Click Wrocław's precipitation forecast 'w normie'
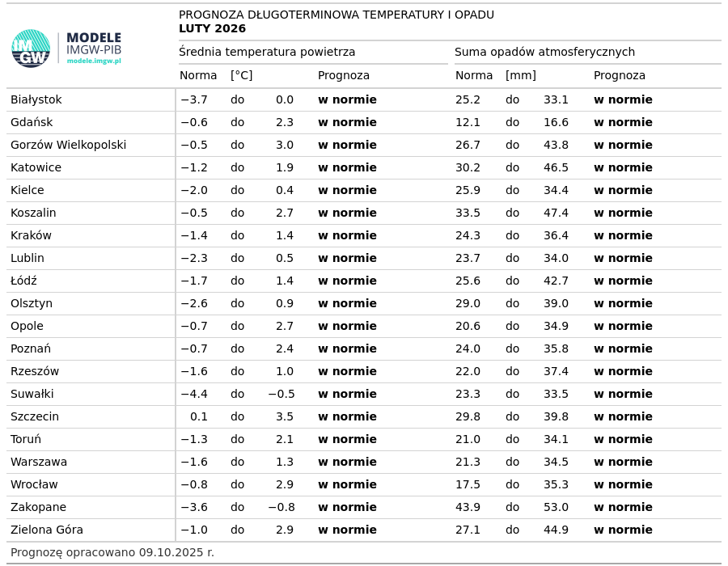The height and width of the screenshot is (566, 728). [x=623, y=485]
